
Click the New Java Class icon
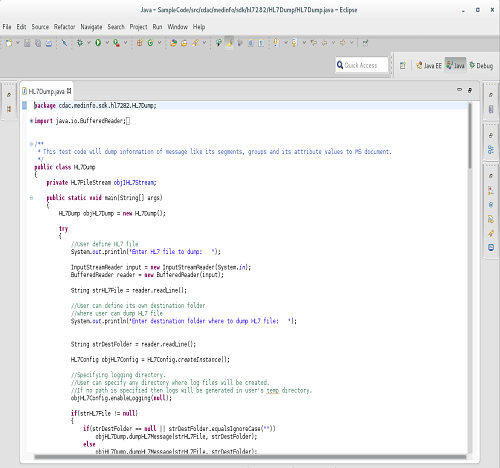(x=150, y=43)
